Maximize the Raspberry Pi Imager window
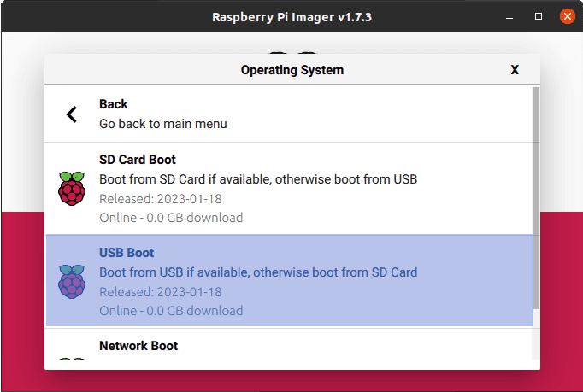This screenshot has width=583, height=392. tap(539, 16)
